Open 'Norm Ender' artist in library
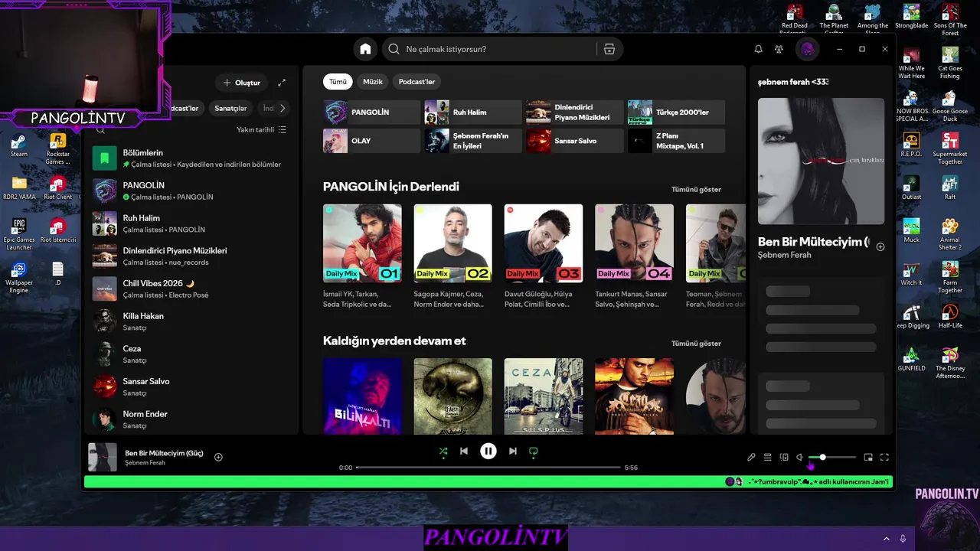The image size is (980, 551). [x=191, y=419]
